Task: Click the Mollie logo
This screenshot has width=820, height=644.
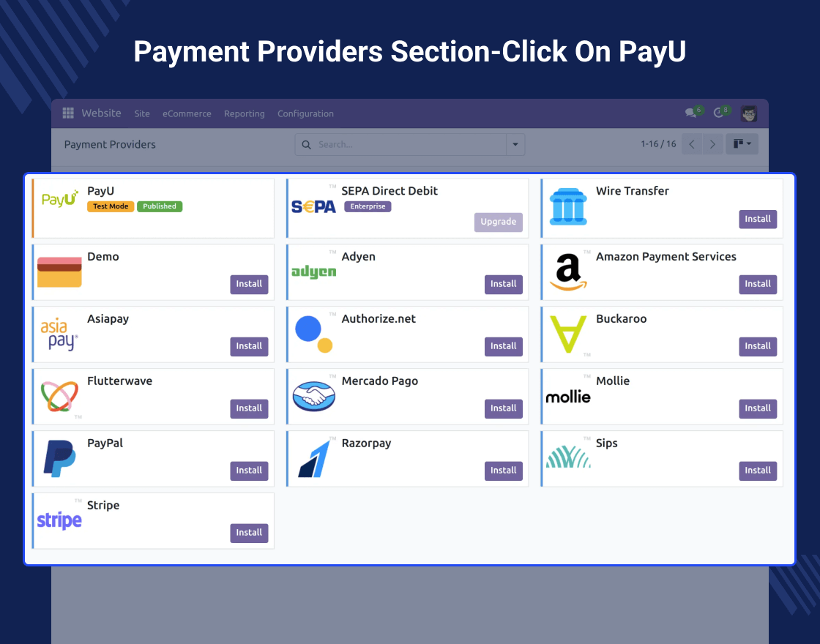Action: (x=568, y=397)
